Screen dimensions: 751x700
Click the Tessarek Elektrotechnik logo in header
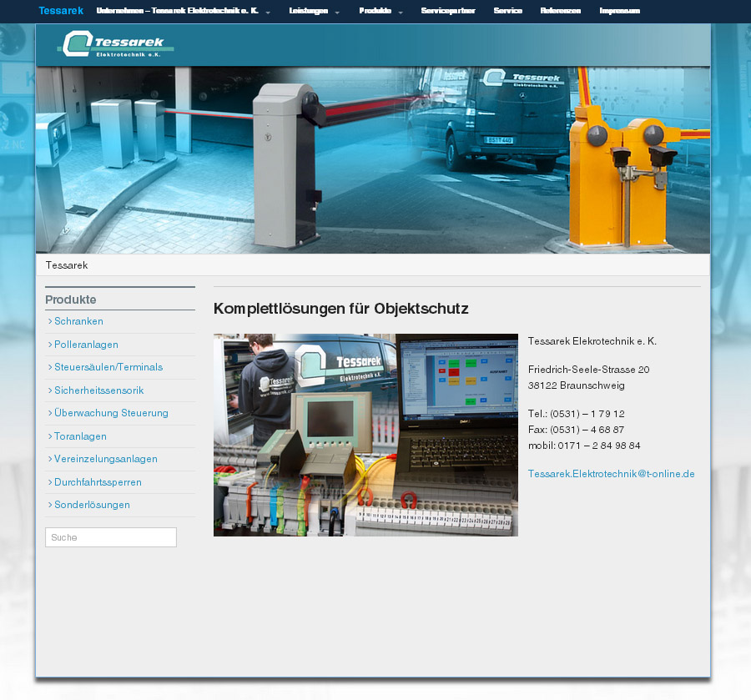(115, 44)
